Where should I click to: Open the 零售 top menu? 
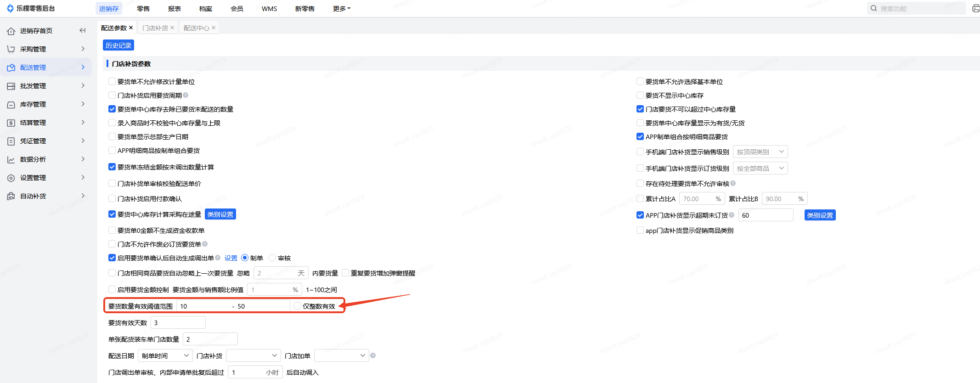pyautogui.click(x=143, y=8)
